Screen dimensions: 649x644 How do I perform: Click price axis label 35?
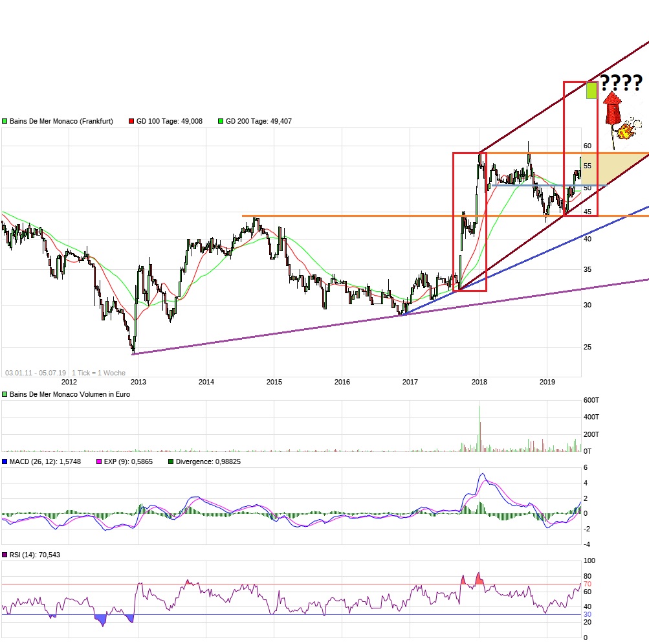(588, 270)
